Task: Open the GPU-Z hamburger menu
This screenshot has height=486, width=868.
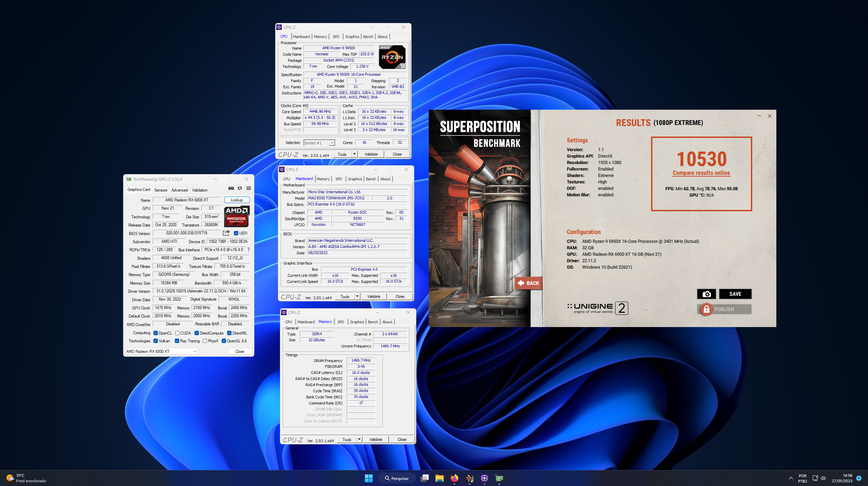Action: click(248, 188)
